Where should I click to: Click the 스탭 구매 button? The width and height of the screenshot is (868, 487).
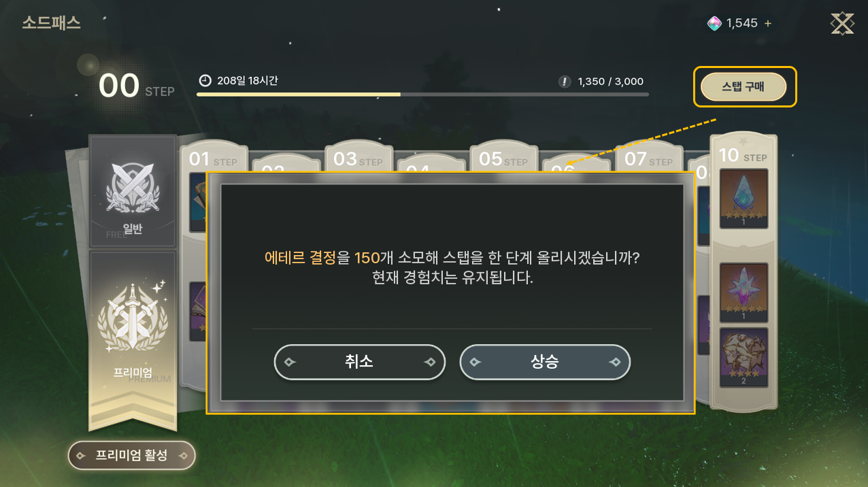coord(744,87)
